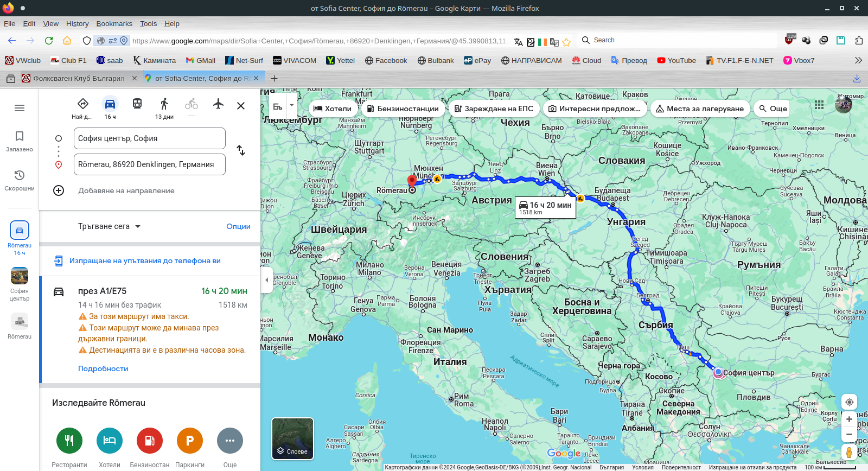Open the Saved places panel

point(20,141)
